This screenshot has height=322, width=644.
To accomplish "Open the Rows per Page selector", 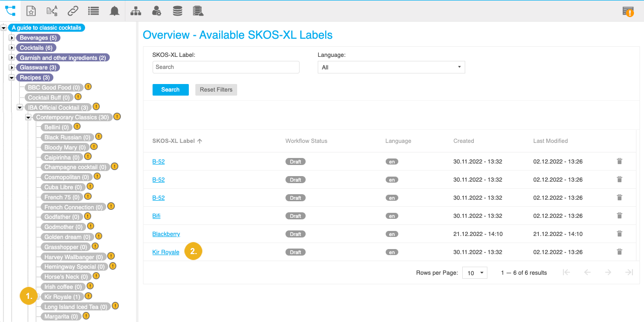I will [x=474, y=272].
